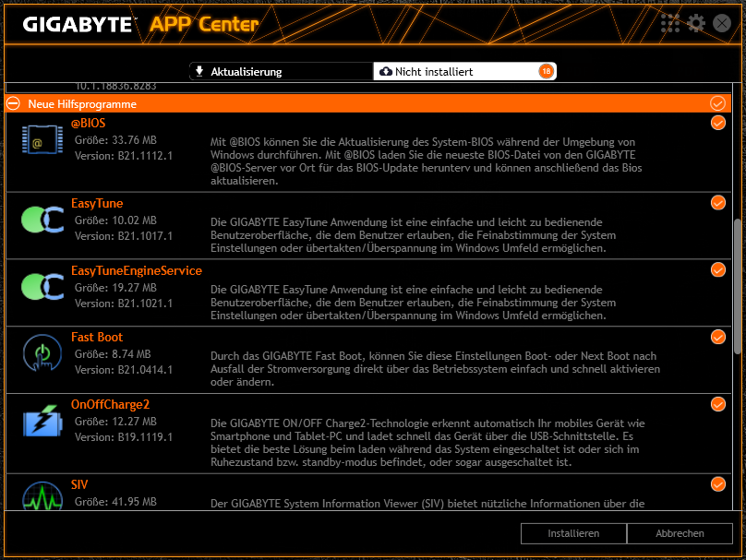Click the Größe: 41.95 MB text
The image size is (746, 560).
point(115,502)
